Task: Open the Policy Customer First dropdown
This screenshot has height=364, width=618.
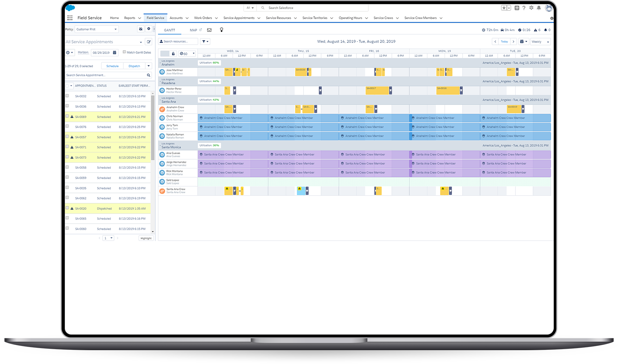Action: click(x=97, y=29)
